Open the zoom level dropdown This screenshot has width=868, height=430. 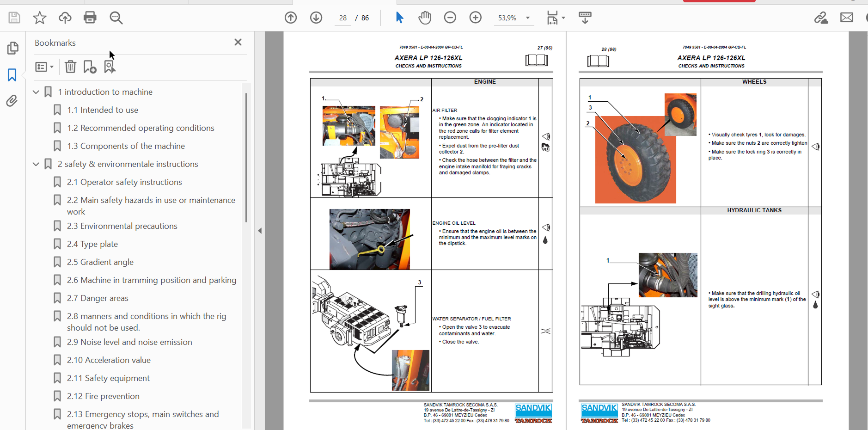tap(527, 18)
